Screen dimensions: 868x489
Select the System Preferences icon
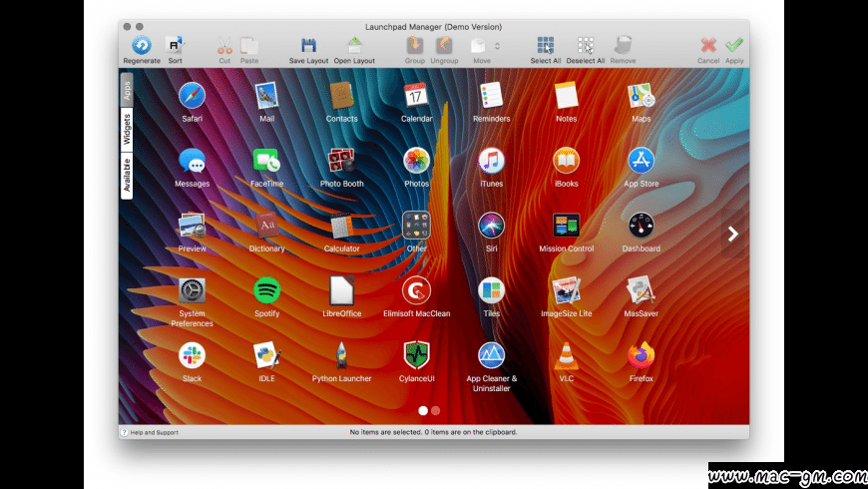tap(193, 290)
